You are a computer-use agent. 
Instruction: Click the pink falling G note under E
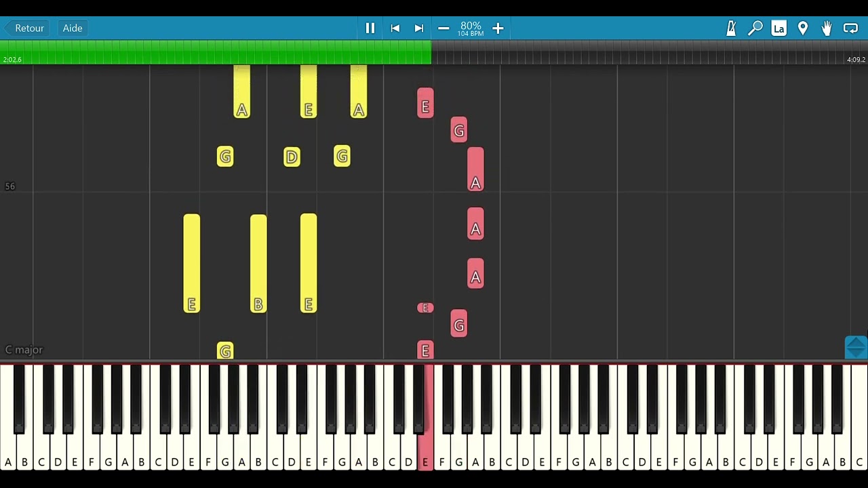coord(458,130)
